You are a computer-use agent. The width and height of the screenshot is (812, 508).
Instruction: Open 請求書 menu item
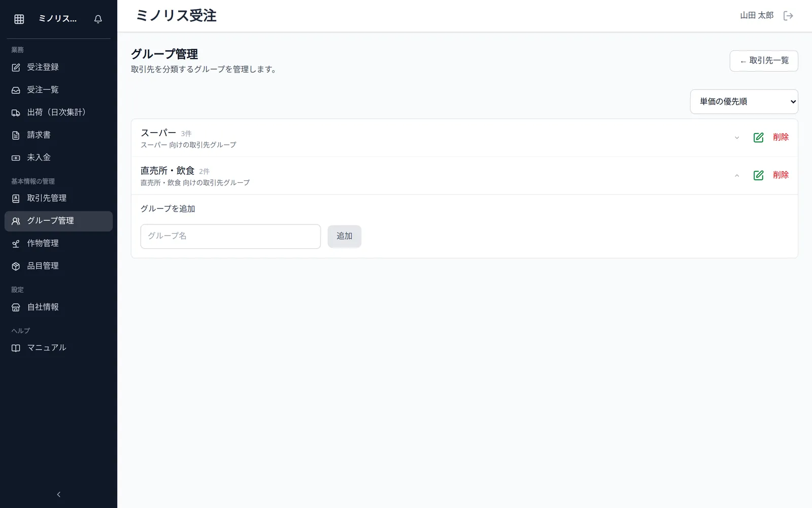click(58, 135)
